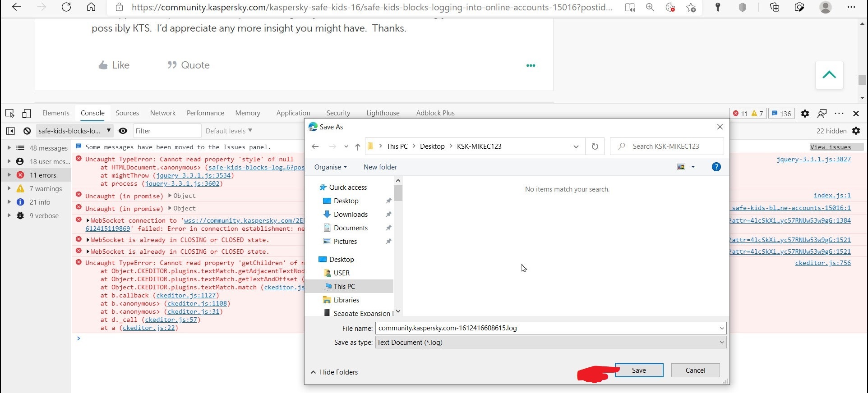Open the Organise menu
The image size is (868, 393).
pos(331,167)
